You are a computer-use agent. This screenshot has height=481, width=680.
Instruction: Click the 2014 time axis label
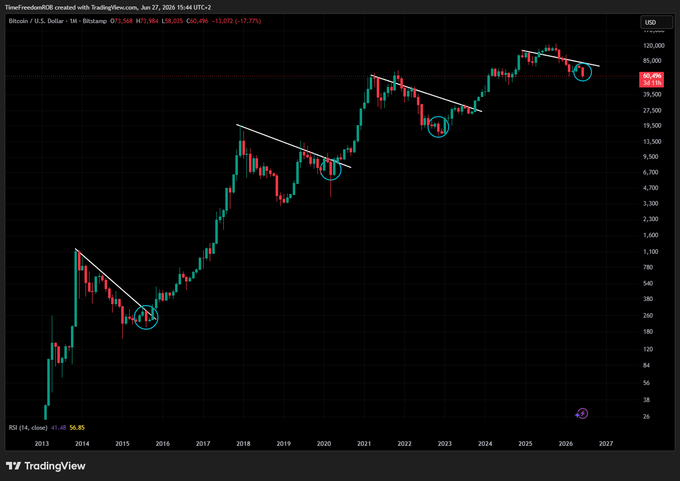point(82,444)
